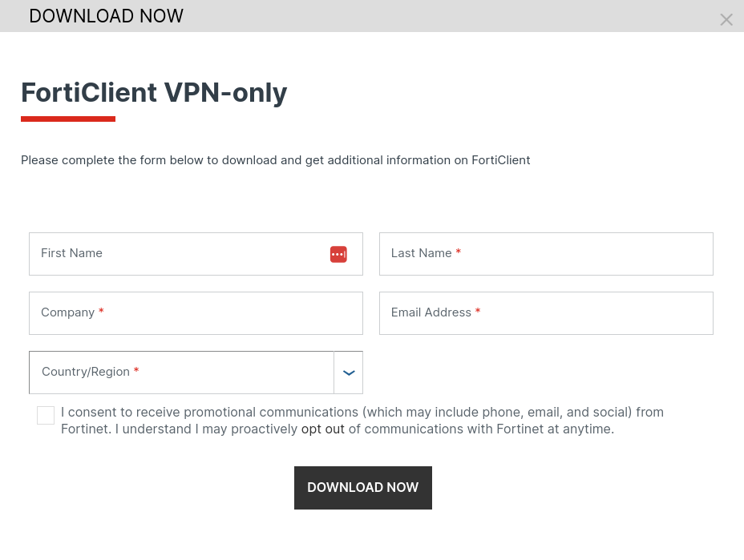Viewport: 744px width, 560px height.
Task: Close the download dialog with the X
Action: click(726, 20)
